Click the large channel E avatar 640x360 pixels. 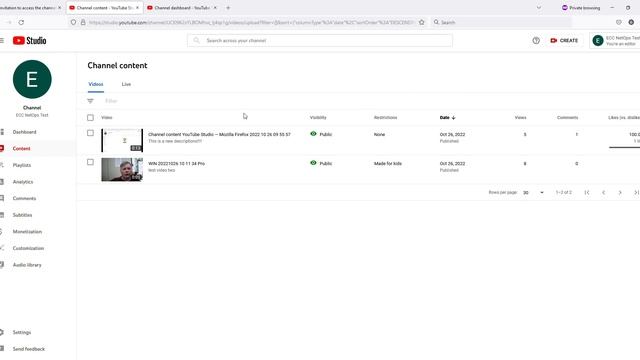click(x=32, y=79)
